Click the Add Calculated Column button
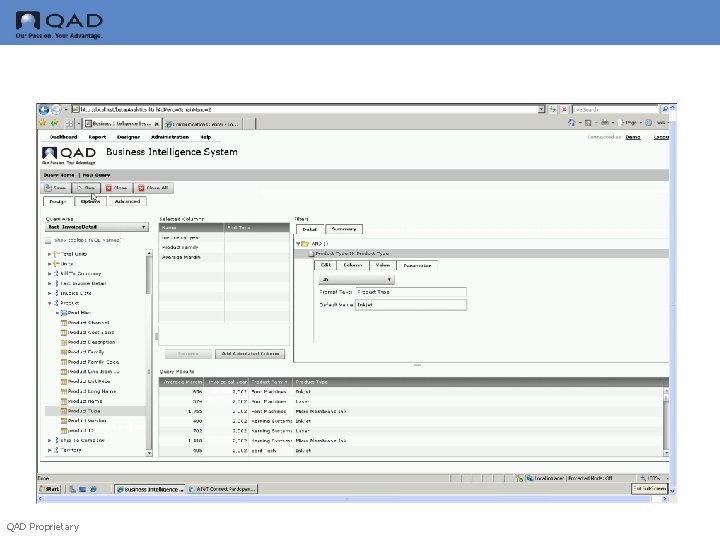This screenshot has width=720, height=540. tap(250, 354)
